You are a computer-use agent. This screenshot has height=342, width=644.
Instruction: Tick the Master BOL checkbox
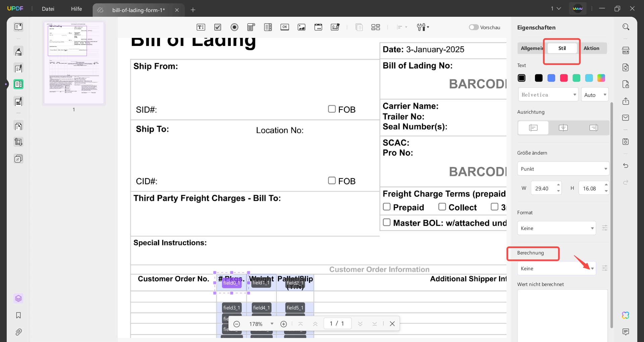coord(387,222)
